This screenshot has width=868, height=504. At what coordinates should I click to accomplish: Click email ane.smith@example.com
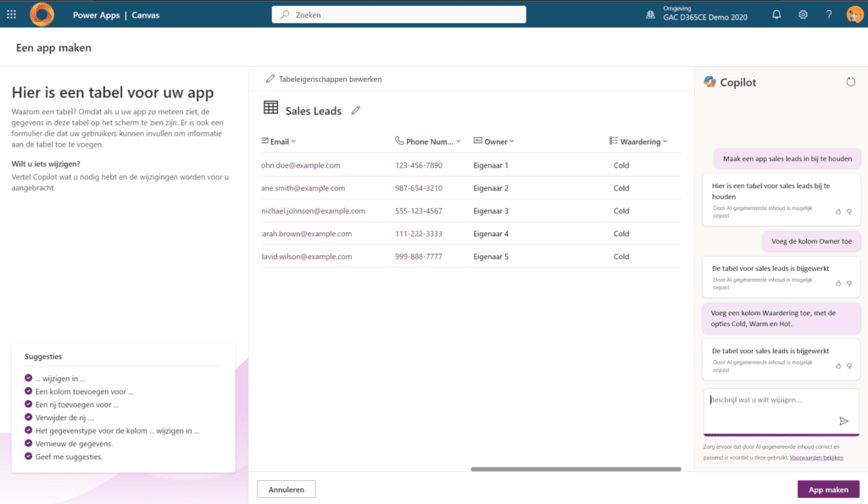pyautogui.click(x=303, y=188)
